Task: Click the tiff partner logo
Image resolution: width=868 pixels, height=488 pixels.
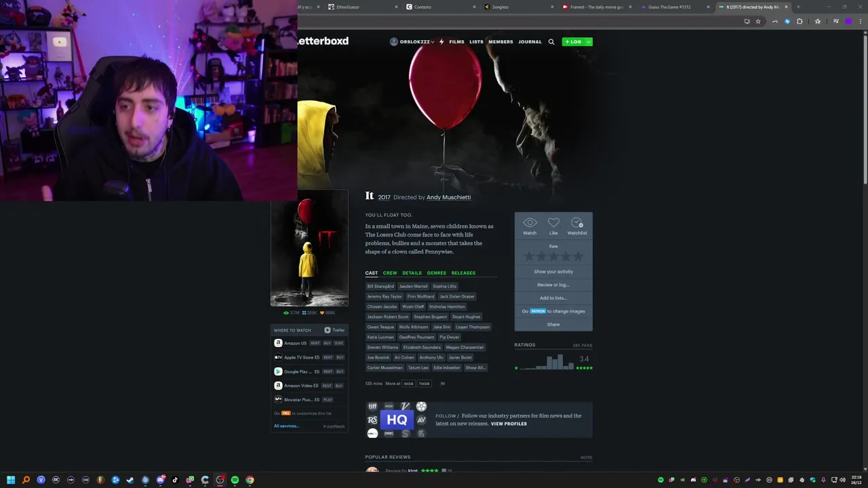Action: coord(372,407)
